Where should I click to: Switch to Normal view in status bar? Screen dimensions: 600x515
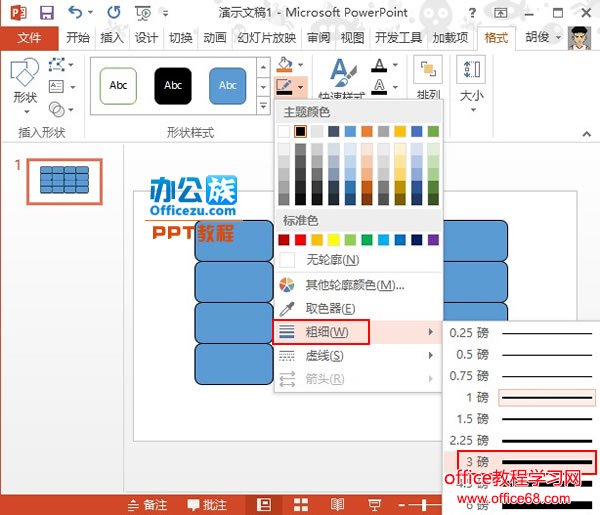pos(264,505)
